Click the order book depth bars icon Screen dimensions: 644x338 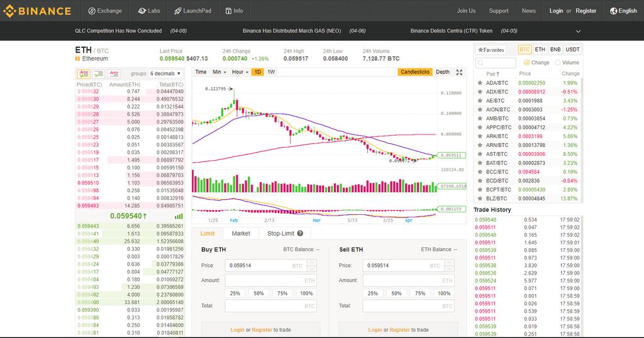click(x=179, y=216)
